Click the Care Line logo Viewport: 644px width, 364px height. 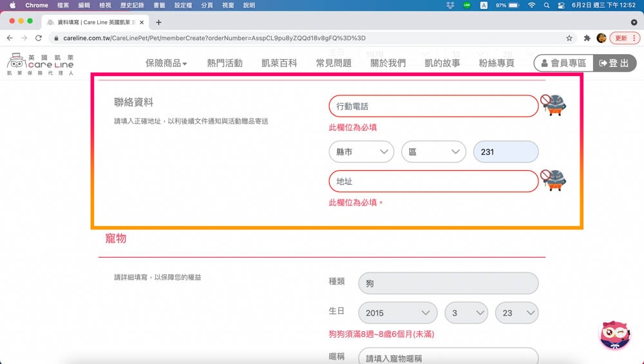click(x=40, y=64)
